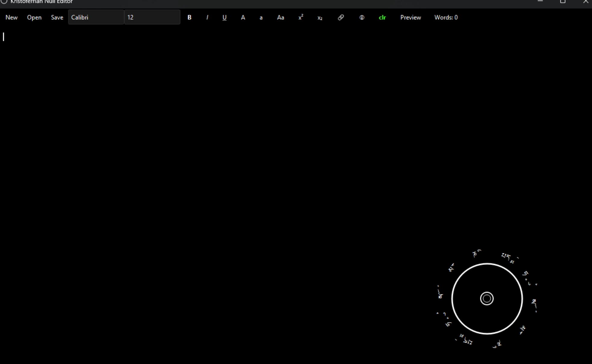Toggle sentence case with the Aa icon
The height and width of the screenshot is (364, 592).
pos(280,17)
